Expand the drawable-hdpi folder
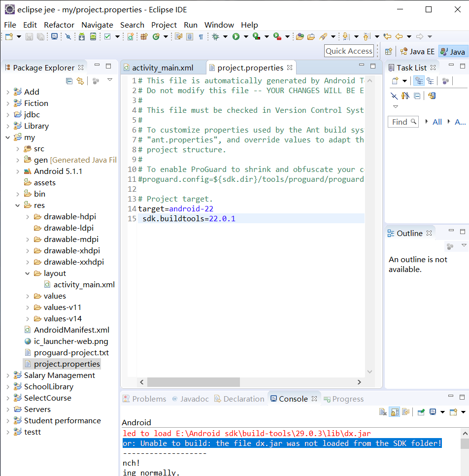Image resolution: width=469 pixels, height=476 pixels. pos(28,217)
